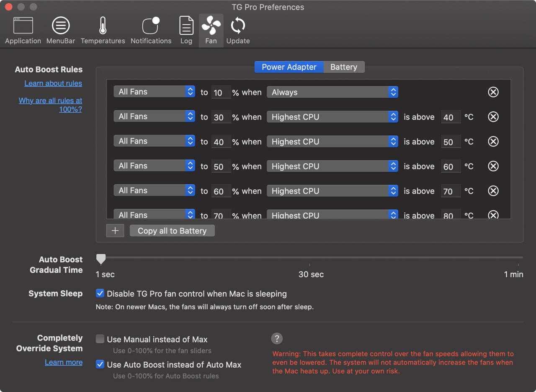Viewport: 536px width, 392px height.
Task: Open All Fans dropdown in 50% rule
Action: (154, 166)
